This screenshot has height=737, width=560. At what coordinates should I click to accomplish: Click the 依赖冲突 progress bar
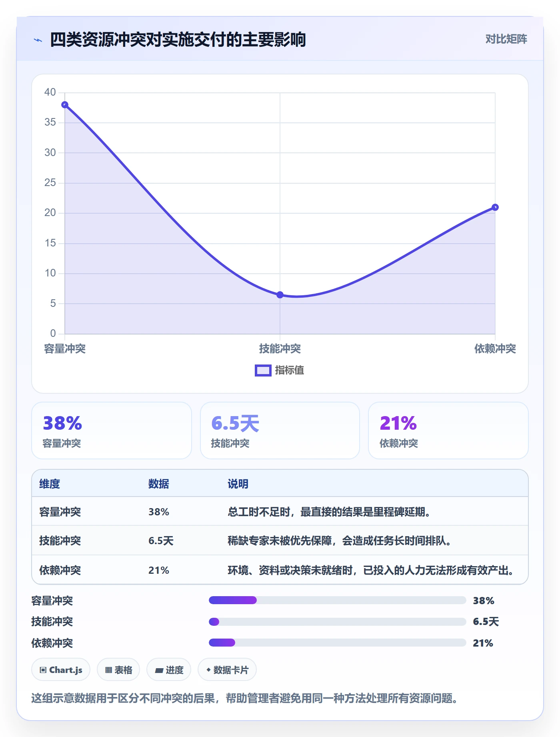338,643
